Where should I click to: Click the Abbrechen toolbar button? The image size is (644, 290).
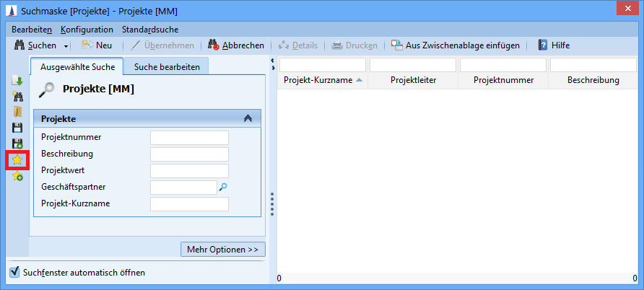236,45
